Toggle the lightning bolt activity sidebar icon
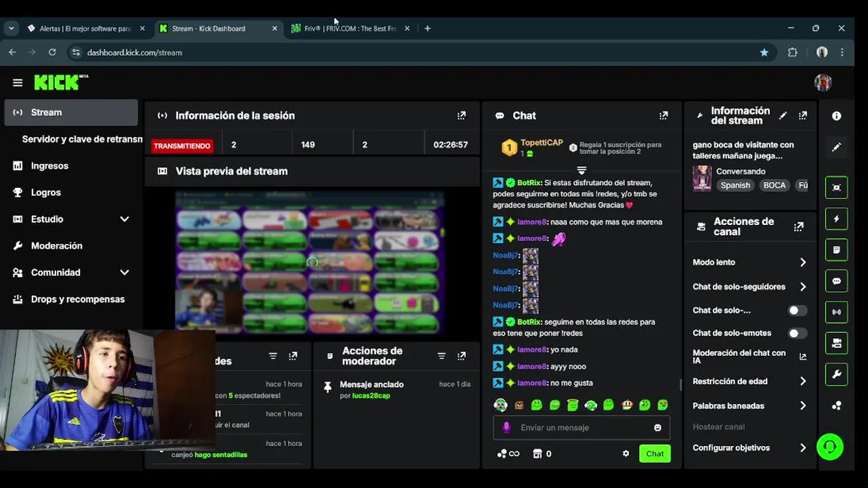The image size is (868, 488). click(837, 219)
